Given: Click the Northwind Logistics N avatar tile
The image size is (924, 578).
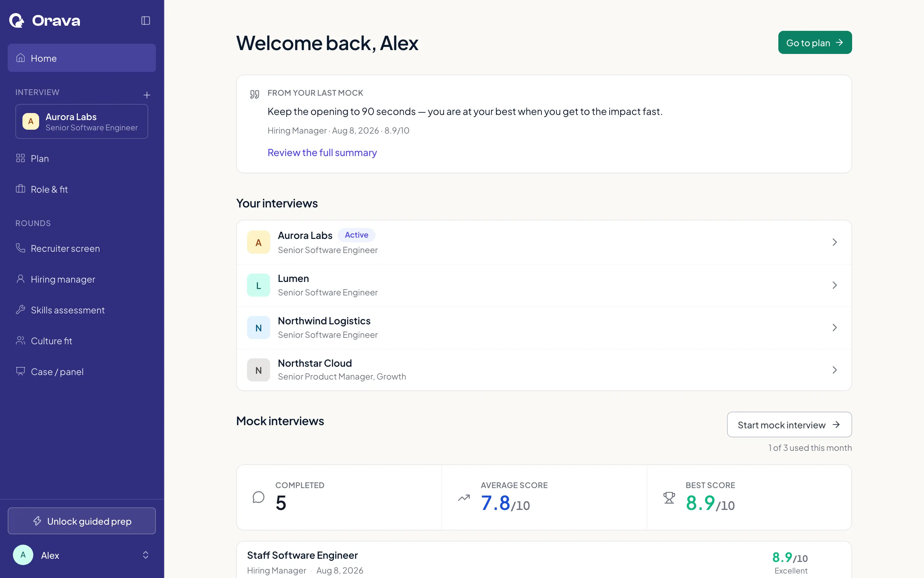Looking at the screenshot, I should tap(259, 328).
